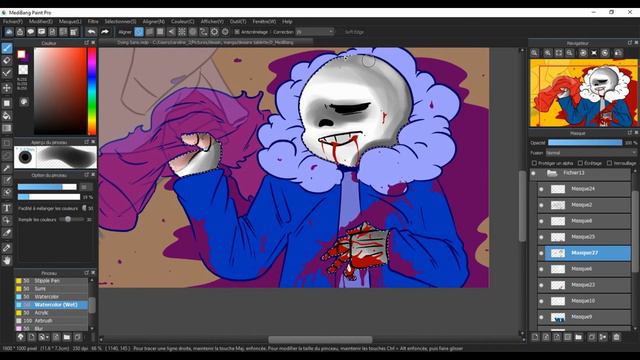Screen dimensions: 640x360
Task: Click the Navigator preview thumbnail
Action: [584, 93]
